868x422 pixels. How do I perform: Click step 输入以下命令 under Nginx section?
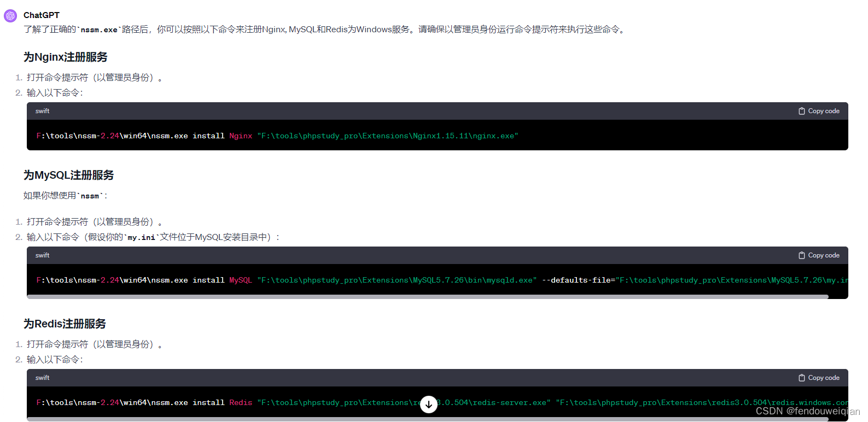coord(55,93)
